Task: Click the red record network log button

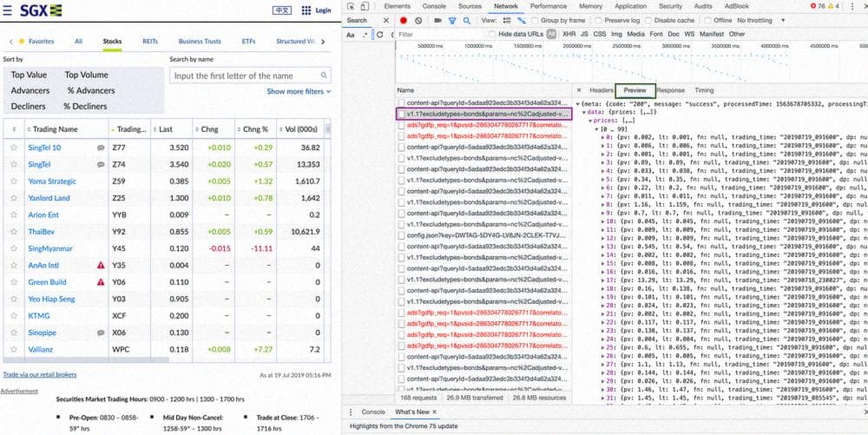Action: pos(404,20)
